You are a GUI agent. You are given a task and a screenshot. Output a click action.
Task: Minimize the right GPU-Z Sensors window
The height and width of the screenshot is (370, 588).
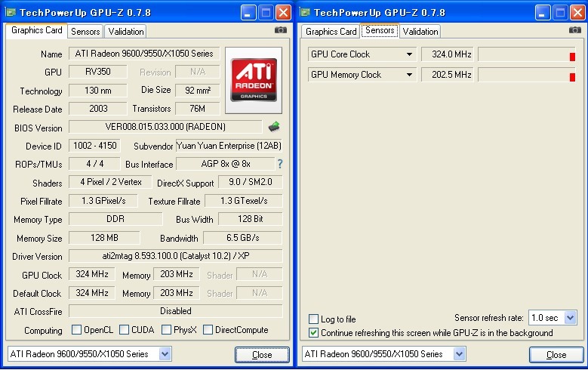[x=542, y=13]
